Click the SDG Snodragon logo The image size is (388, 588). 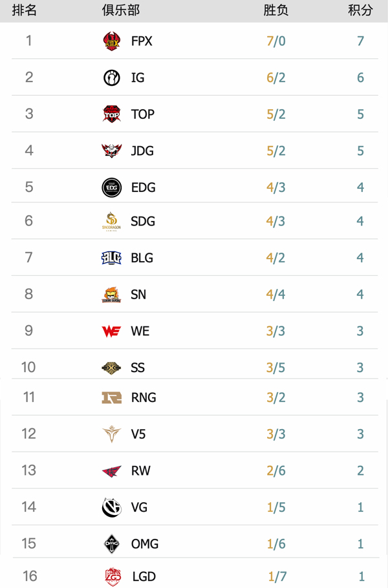pyautogui.click(x=112, y=221)
